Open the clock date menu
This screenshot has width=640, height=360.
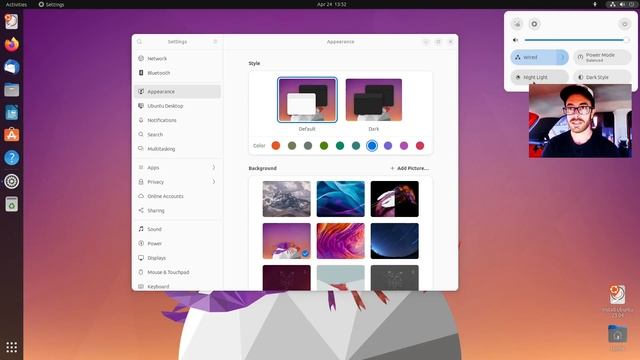pos(331,4)
